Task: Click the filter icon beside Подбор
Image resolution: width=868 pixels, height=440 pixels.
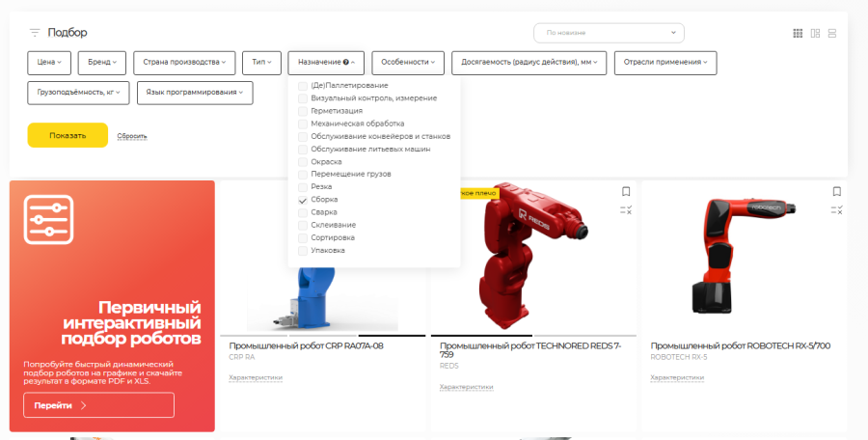Action: [x=35, y=33]
